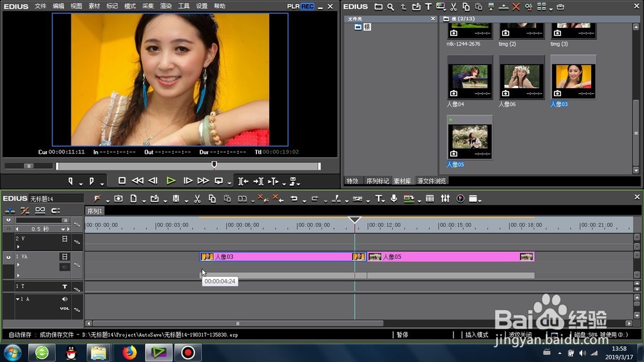
Task: Collapse the 1 A track arrow
Action: coord(17,299)
